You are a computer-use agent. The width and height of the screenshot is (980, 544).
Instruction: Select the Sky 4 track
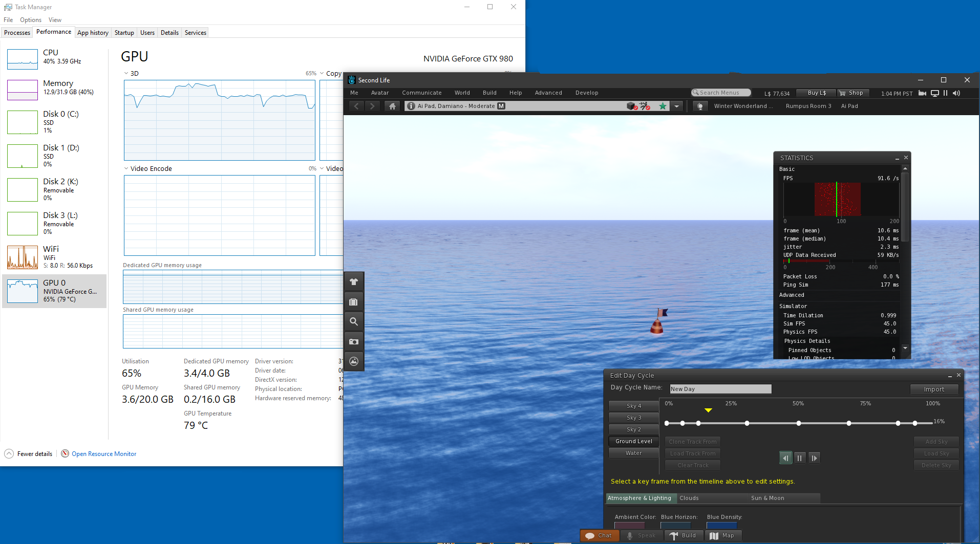pyautogui.click(x=634, y=406)
